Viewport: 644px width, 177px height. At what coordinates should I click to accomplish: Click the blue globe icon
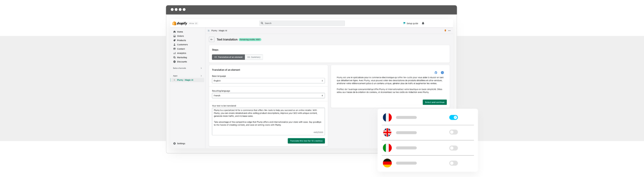click(x=442, y=73)
